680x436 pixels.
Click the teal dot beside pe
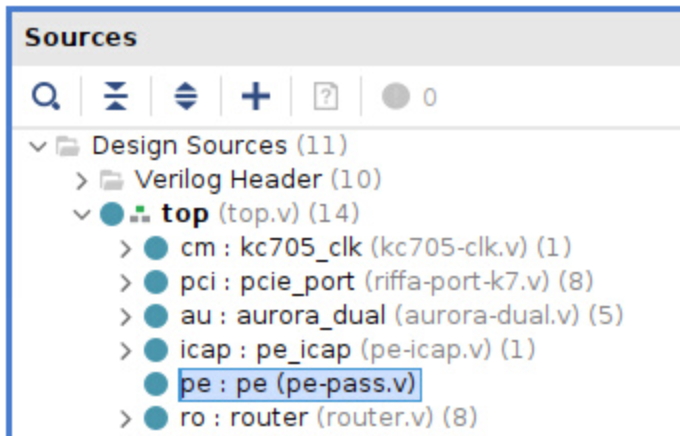click(x=156, y=384)
